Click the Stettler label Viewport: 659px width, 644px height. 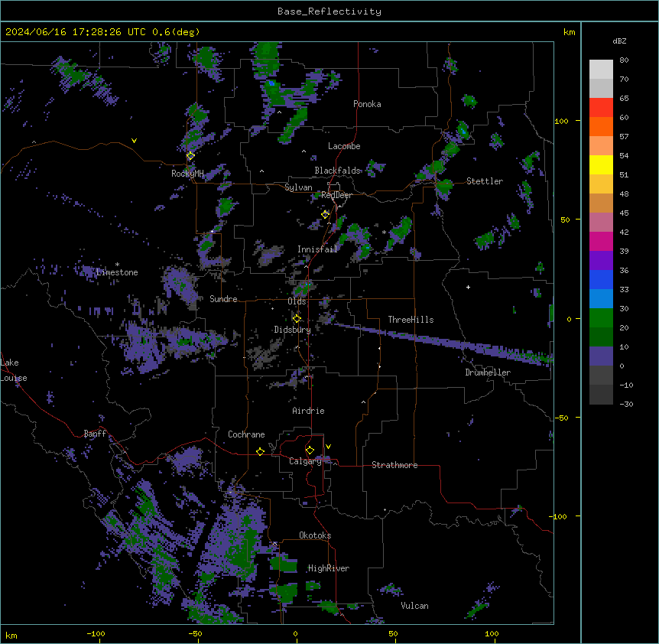point(485,181)
